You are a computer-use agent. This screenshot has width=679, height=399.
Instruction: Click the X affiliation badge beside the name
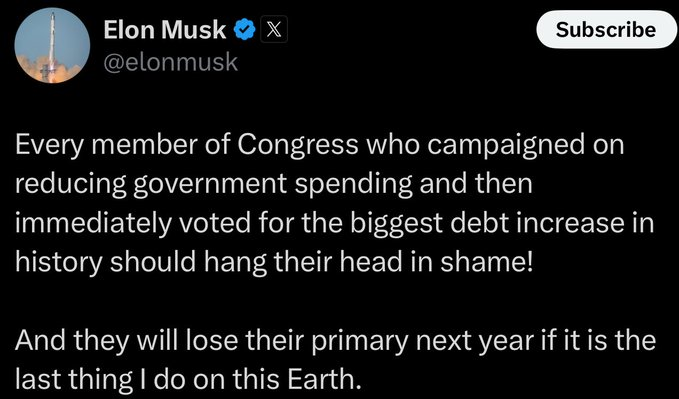274,29
